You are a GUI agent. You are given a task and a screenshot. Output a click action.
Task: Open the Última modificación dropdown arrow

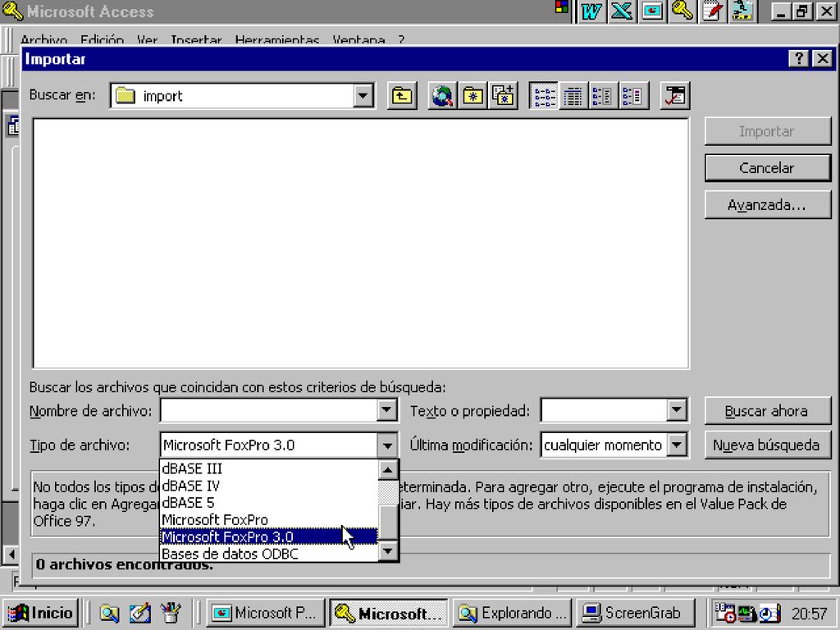677,445
